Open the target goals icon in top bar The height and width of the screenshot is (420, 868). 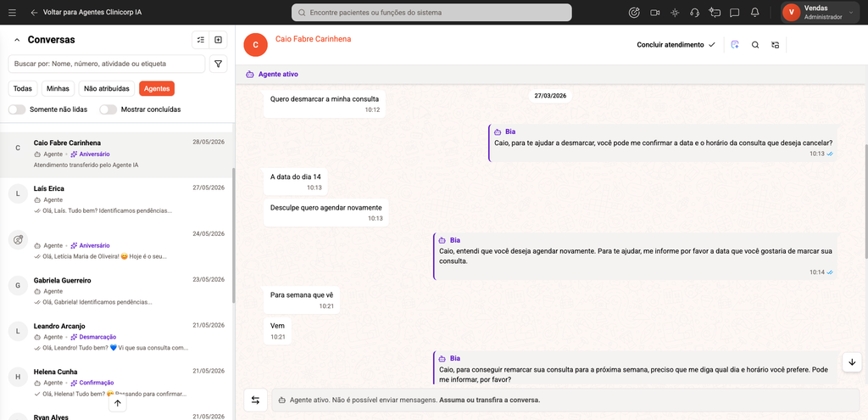pos(634,12)
